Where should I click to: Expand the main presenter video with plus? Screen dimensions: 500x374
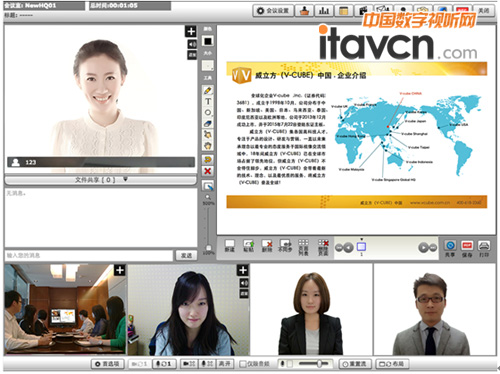pyautogui.click(x=191, y=32)
